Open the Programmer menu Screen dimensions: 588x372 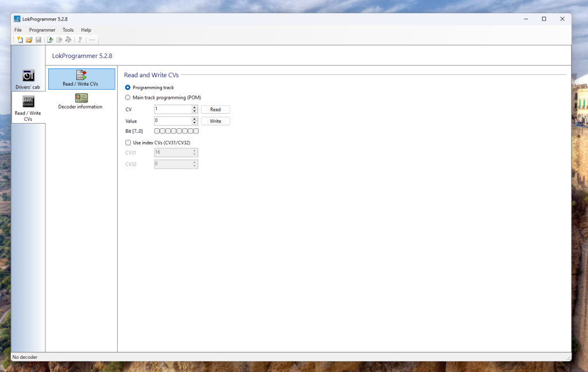42,30
